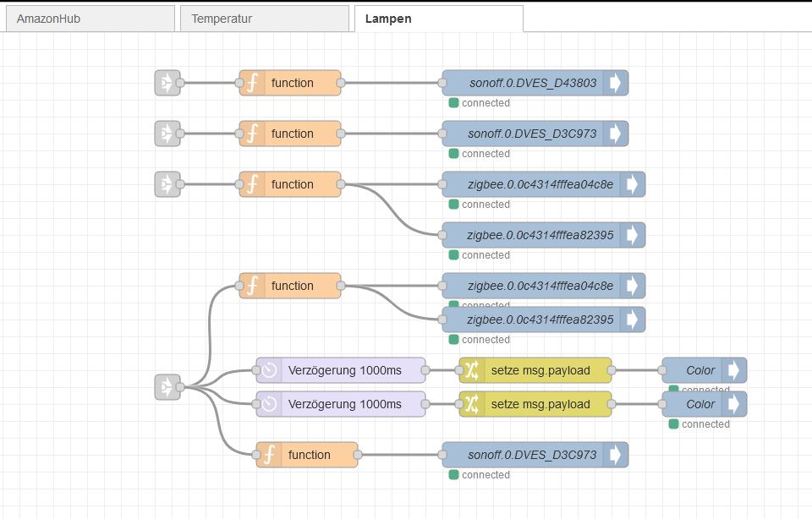Select the lower Color node
Screen dimensions: 812x519
click(700, 404)
